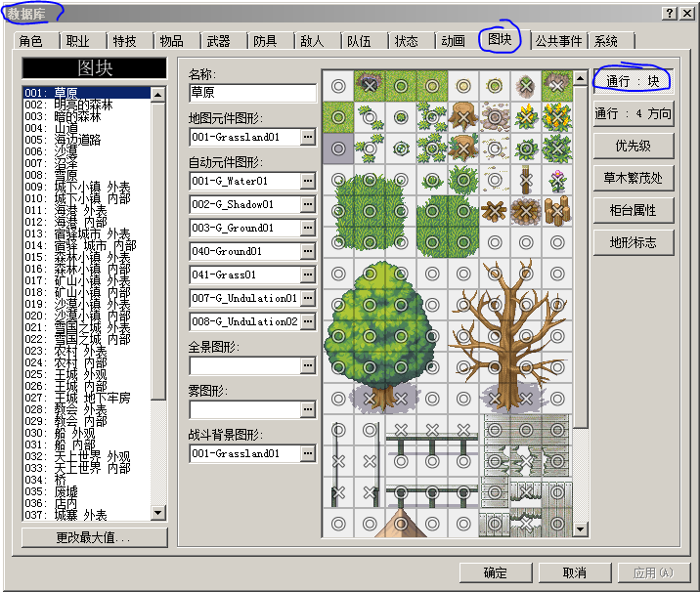The width and height of the screenshot is (700, 592).
Task: Select the crossed firewood logs tile
Action: (495, 211)
